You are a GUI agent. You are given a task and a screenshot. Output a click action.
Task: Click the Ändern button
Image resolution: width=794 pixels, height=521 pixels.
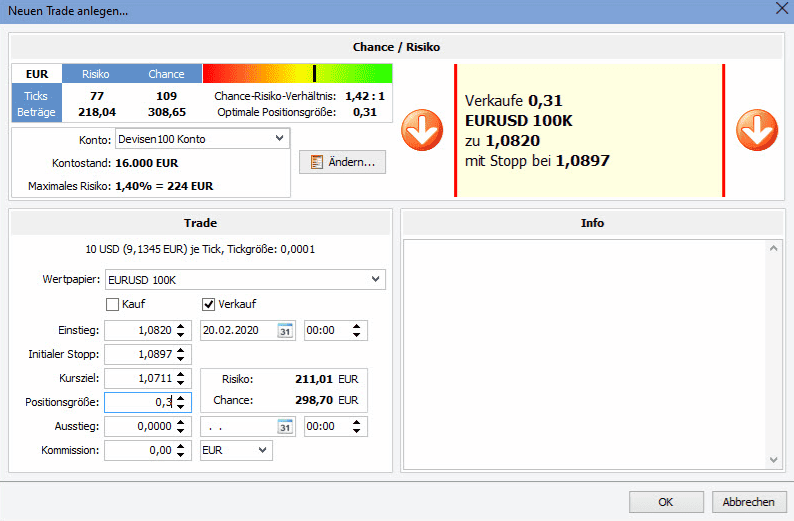coord(342,162)
